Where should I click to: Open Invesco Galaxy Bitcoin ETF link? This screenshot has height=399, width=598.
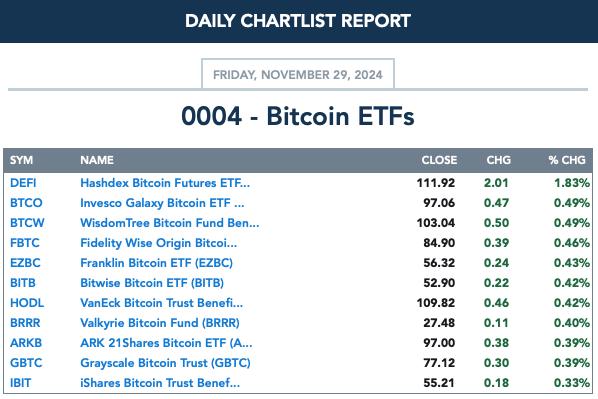point(162,203)
